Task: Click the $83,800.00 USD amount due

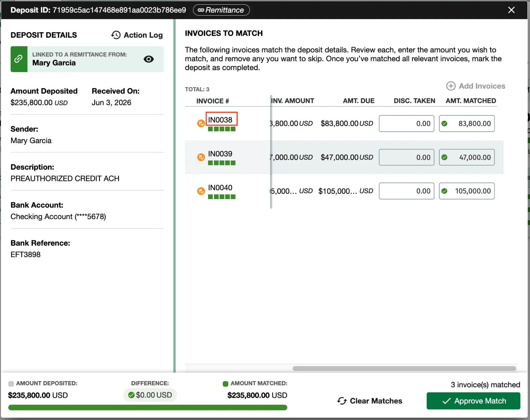Action: 347,123
